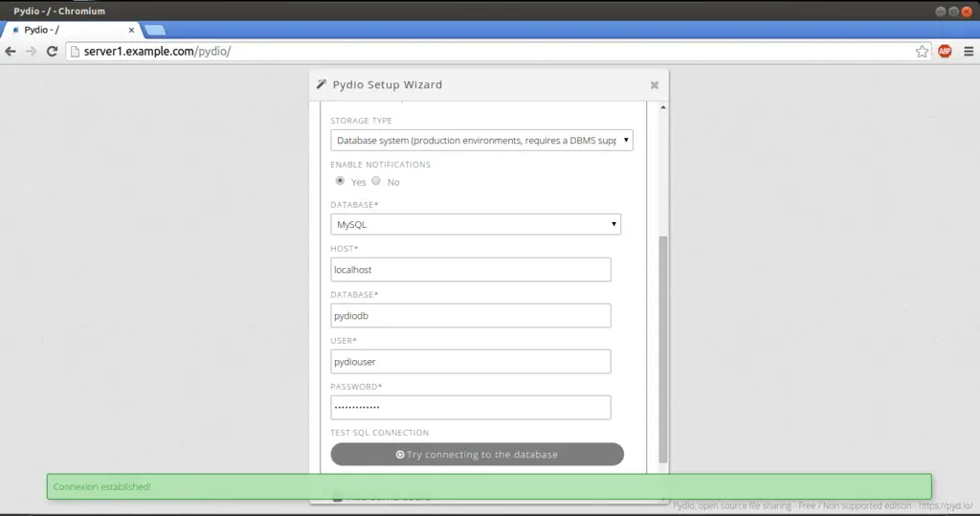Click the page icon in the address bar
The height and width of the screenshot is (516, 980).
click(75, 52)
